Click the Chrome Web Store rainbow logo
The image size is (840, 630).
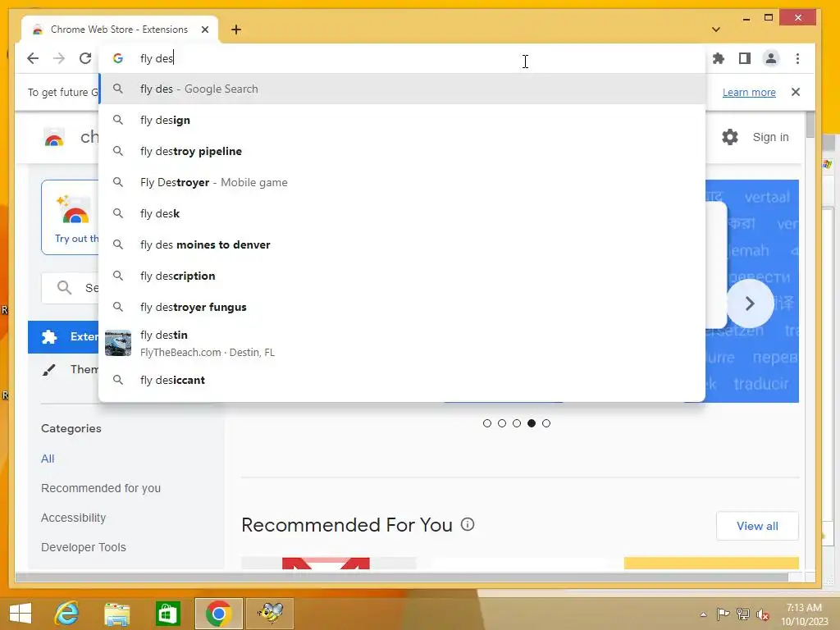coord(54,138)
